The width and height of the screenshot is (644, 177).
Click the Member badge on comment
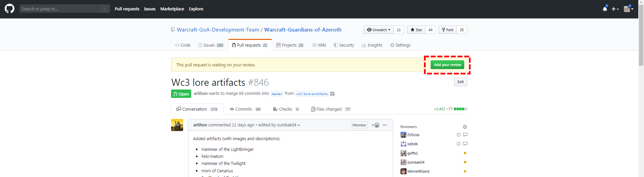point(359,125)
